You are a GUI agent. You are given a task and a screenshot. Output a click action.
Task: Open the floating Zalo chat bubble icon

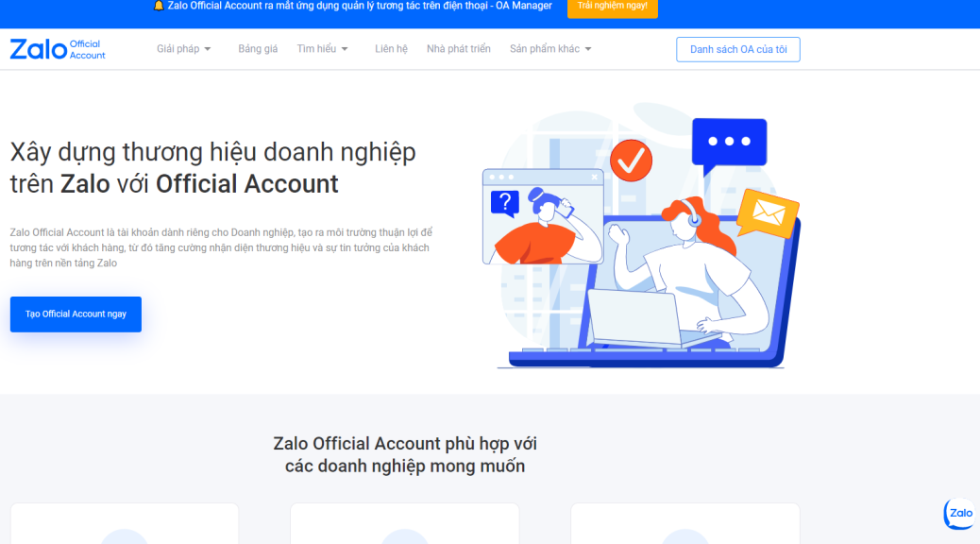pos(959,514)
